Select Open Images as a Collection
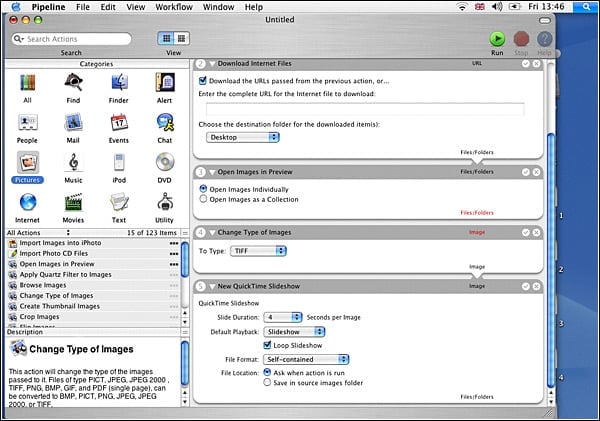Screen dimensions: 600x421 (203, 199)
